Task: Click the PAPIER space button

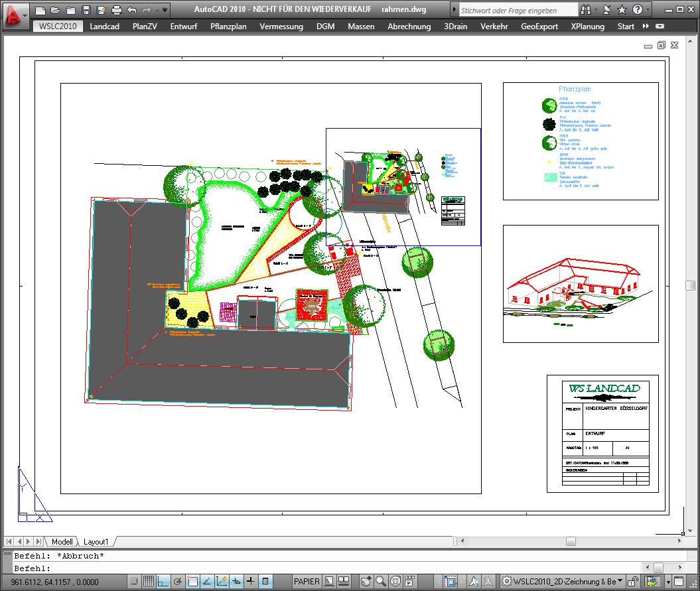Action: coord(307,582)
